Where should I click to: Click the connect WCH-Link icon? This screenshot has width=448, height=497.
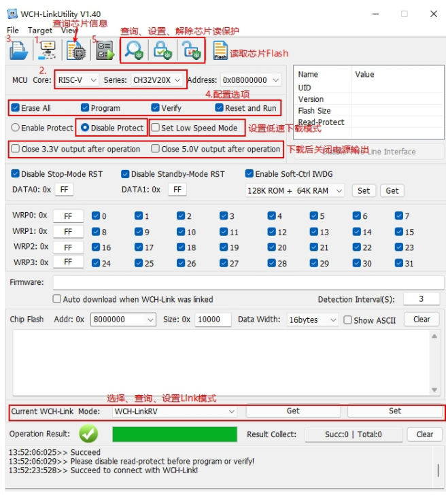[47, 50]
